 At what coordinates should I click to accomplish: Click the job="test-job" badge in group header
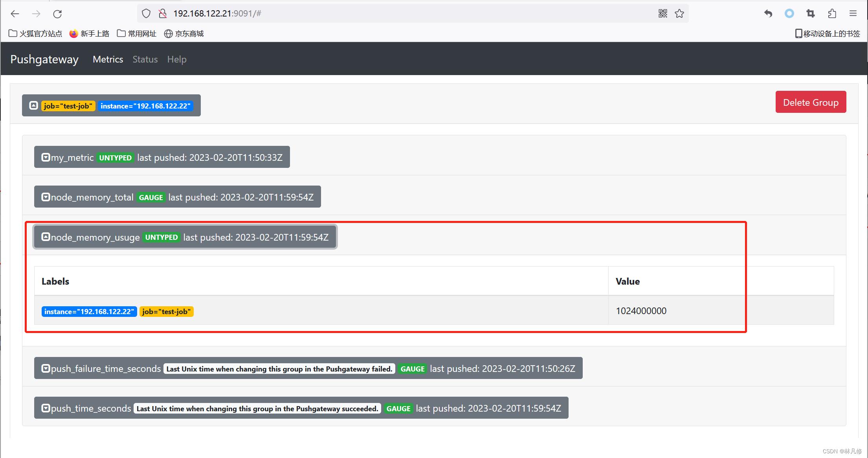[68, 106]
